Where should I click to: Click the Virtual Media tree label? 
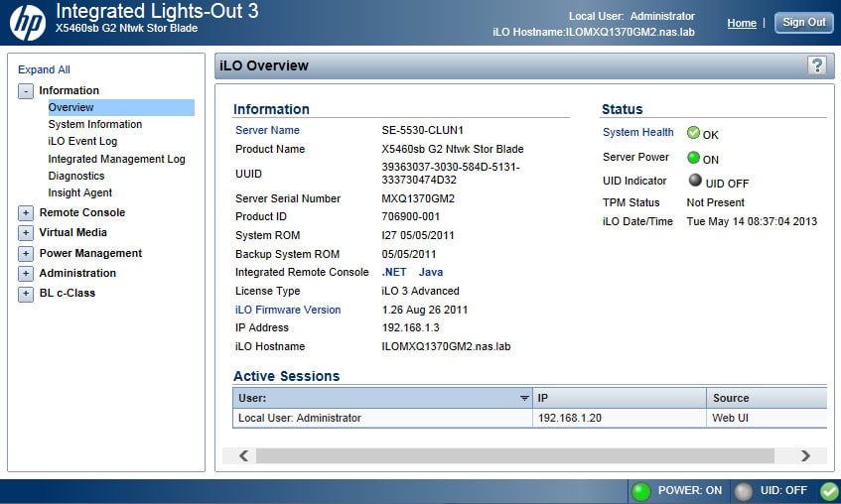72,233
